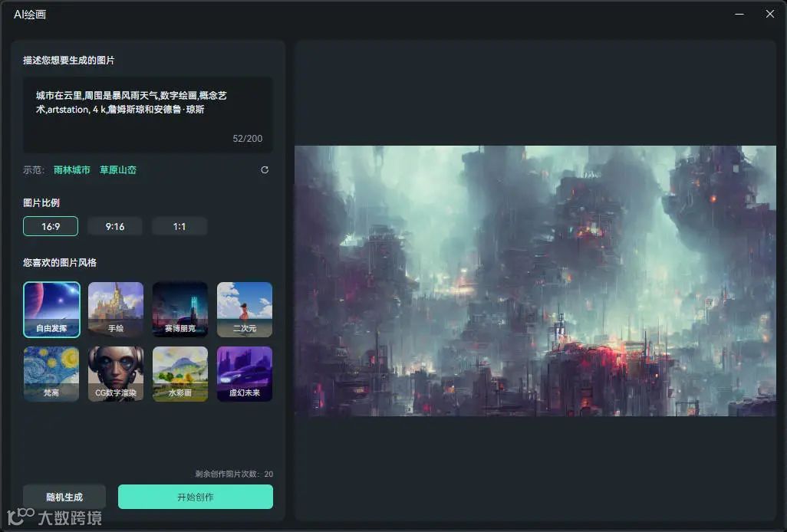787x532 pixels.
Task: Select the 水彩画 style thumbnail
Action: coord(180,374)
